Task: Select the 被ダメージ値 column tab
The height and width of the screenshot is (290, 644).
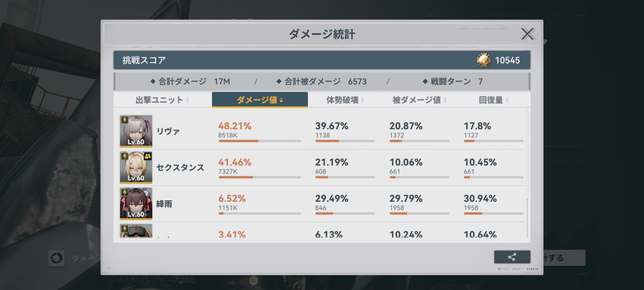Action: pos(419,100)
